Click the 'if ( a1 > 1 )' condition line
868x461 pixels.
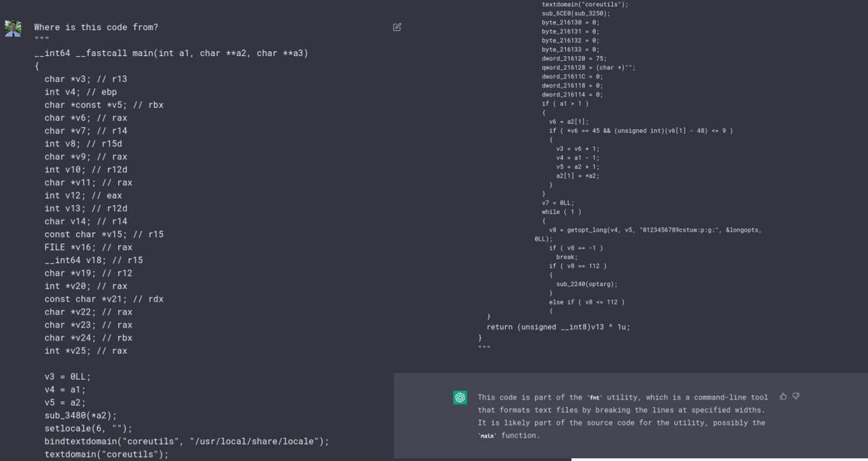pyautogui.click(x=565, y=103)
